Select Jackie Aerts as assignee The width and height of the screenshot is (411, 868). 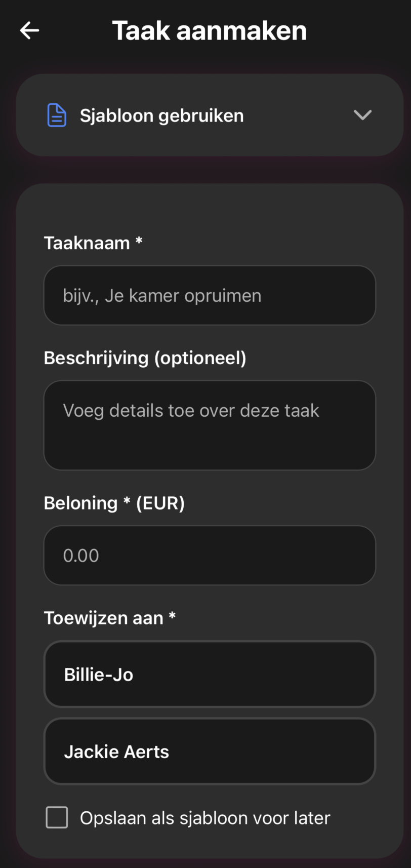point(210,751)
